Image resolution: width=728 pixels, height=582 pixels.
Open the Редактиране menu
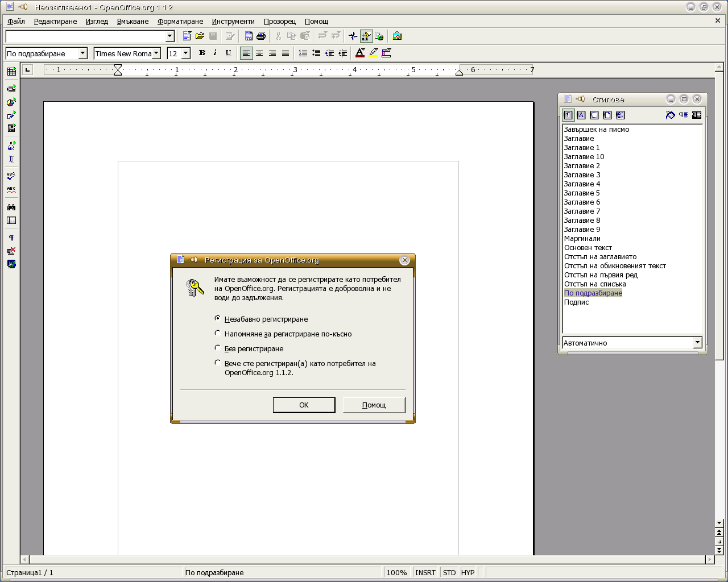pos(55,22)
